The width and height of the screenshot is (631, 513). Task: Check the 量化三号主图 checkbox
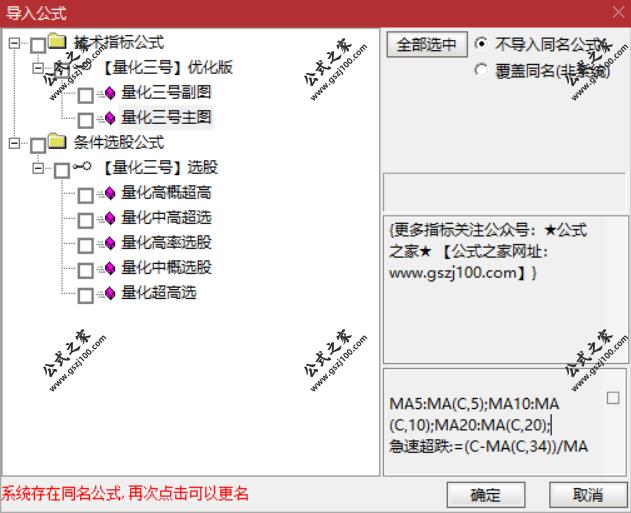86,120
